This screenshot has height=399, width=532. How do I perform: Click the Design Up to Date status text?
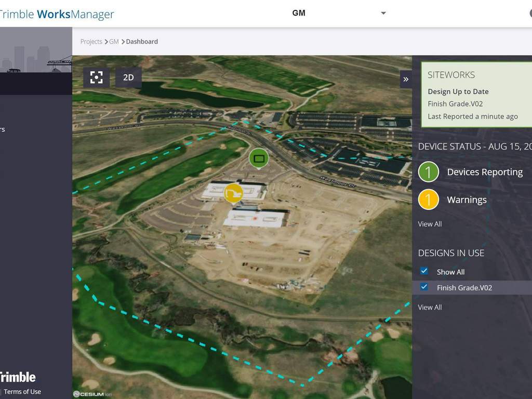pyautogui.click(x=458, y=91)
